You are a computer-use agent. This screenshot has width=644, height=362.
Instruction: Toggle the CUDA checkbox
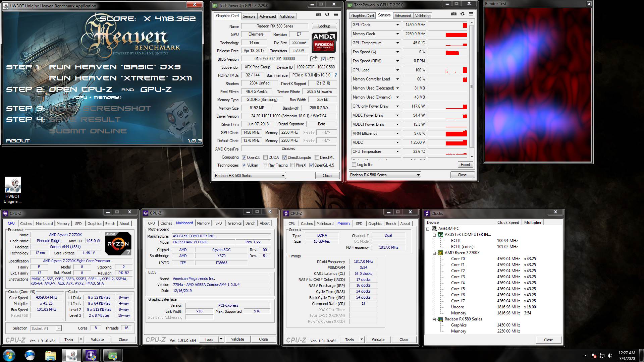click(265, 158)
